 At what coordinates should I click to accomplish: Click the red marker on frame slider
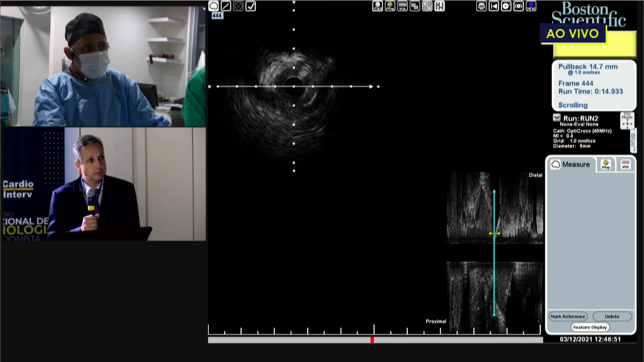coord(372,340)
